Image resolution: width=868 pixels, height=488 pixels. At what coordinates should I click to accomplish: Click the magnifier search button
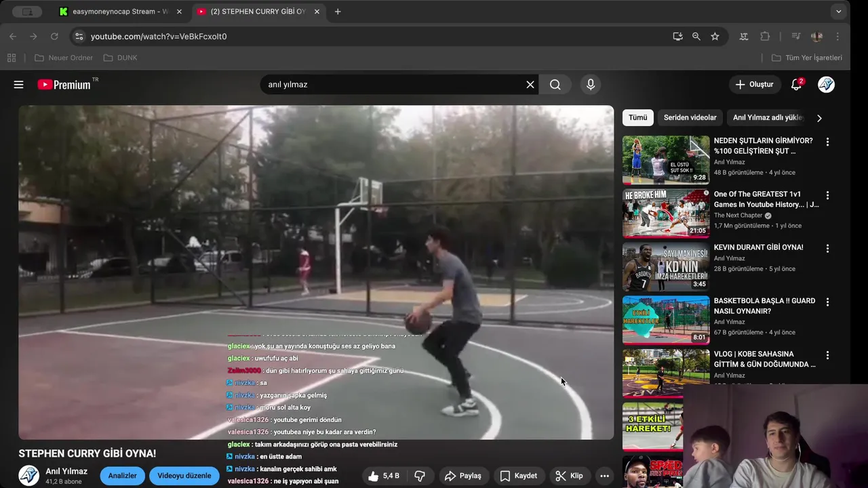tap(555, 85)
